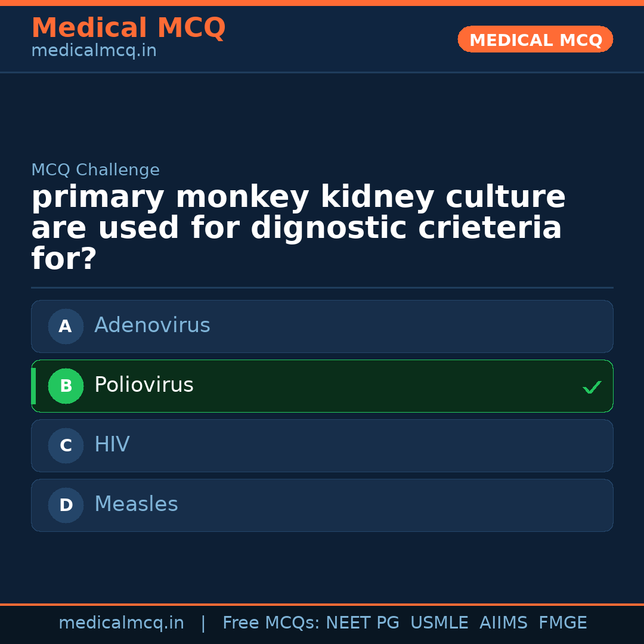Click the Medical MCQ orange title
This screenshot has width=644, height=644.
pos(128,27)
